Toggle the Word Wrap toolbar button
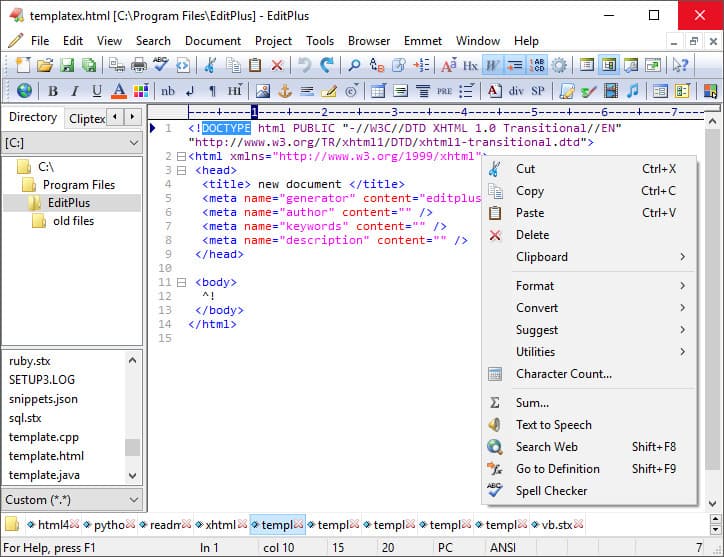 pos(492,65)
